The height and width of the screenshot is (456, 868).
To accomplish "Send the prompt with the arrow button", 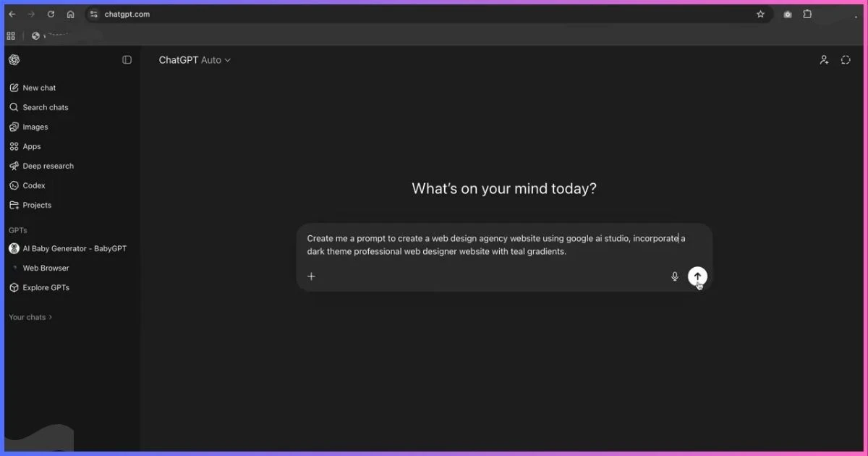I will (x=697, y=276).
